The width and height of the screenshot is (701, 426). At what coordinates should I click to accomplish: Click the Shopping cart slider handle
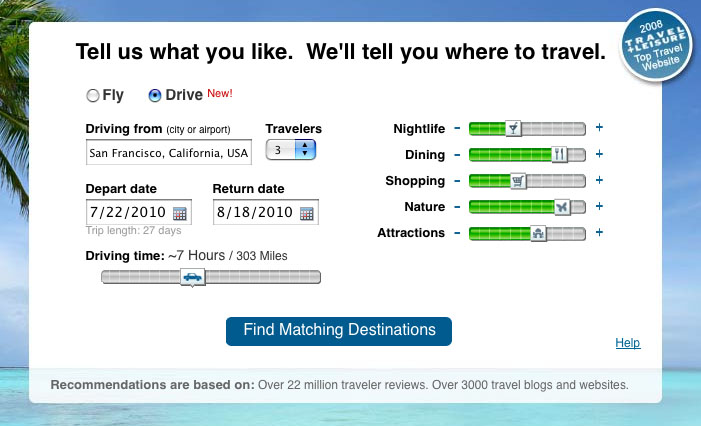pos(518,181)
